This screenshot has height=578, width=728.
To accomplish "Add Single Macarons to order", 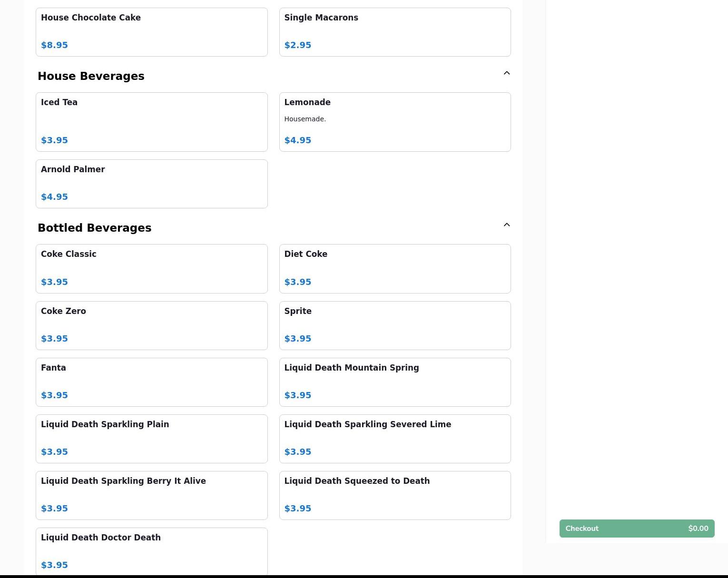I will [x=394, y=32].
